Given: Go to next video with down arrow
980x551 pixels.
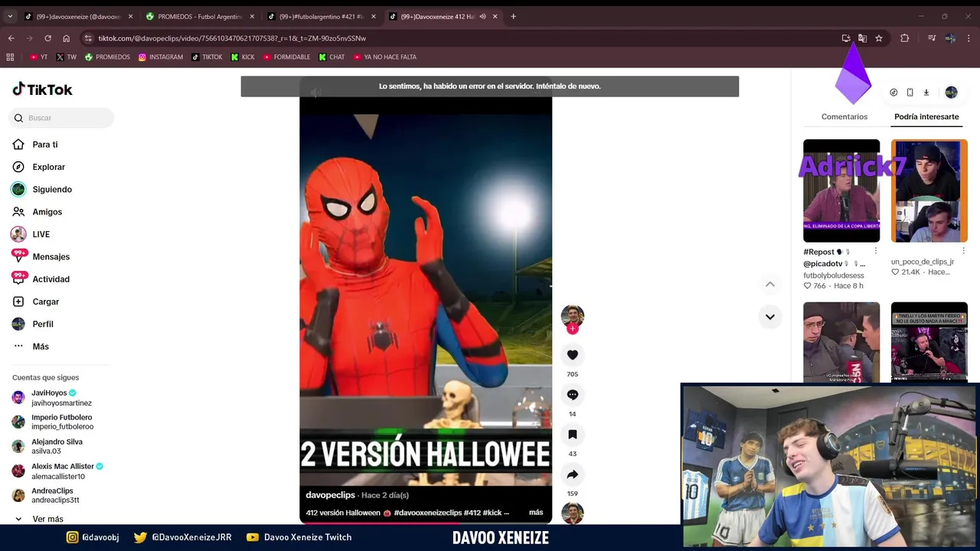Looking at the screenshot, I should [770, 317].
